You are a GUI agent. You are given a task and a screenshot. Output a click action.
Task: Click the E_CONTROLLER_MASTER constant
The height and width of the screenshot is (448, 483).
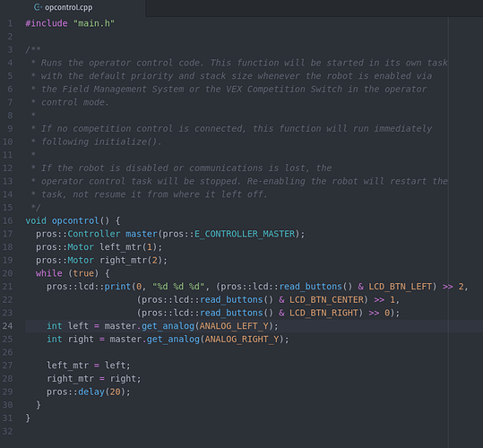pos(245,234)
